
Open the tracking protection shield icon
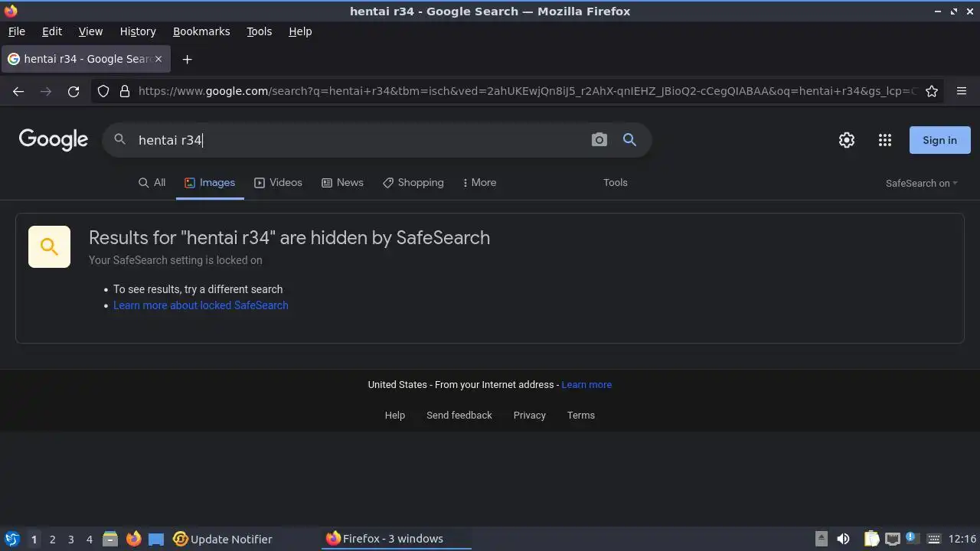103,91
